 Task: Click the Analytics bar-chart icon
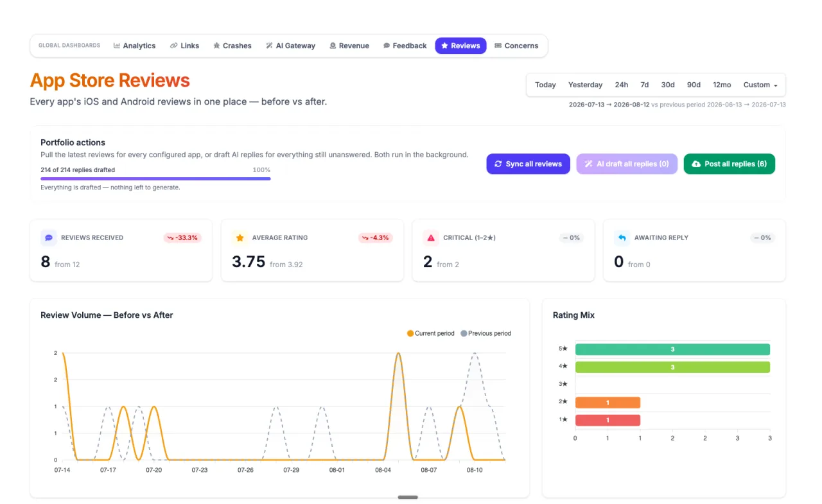pyautogui.click(x=117, y=46)
